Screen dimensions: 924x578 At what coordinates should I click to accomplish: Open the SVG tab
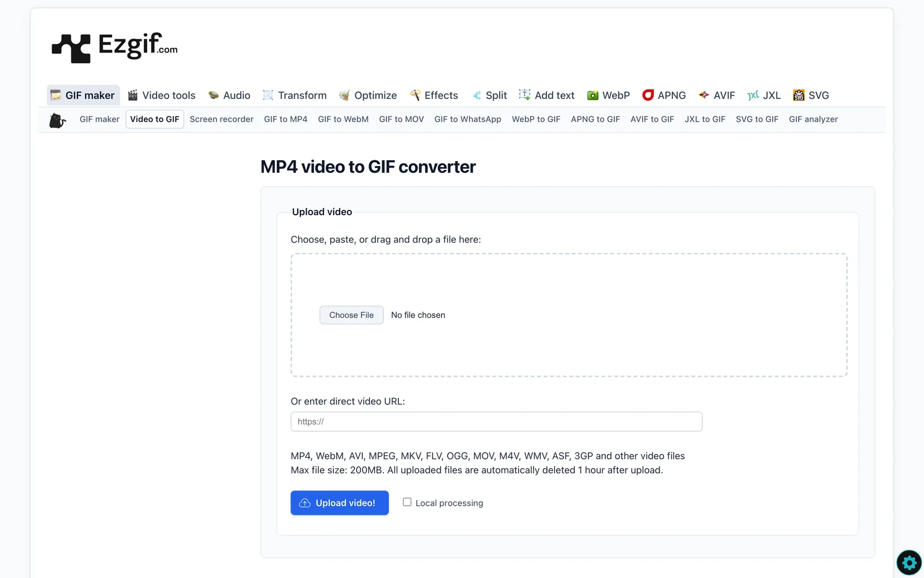click(x=811, y=95)
